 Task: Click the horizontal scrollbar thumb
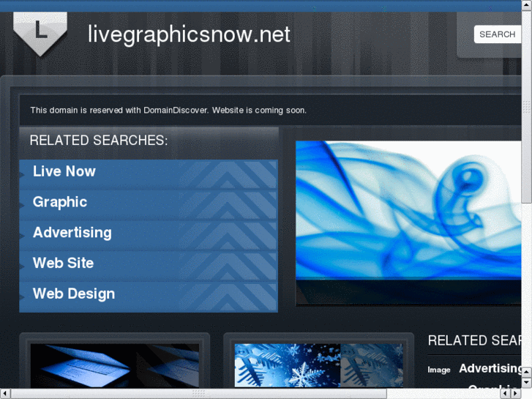pyautogui.click(x=199, y=394)
